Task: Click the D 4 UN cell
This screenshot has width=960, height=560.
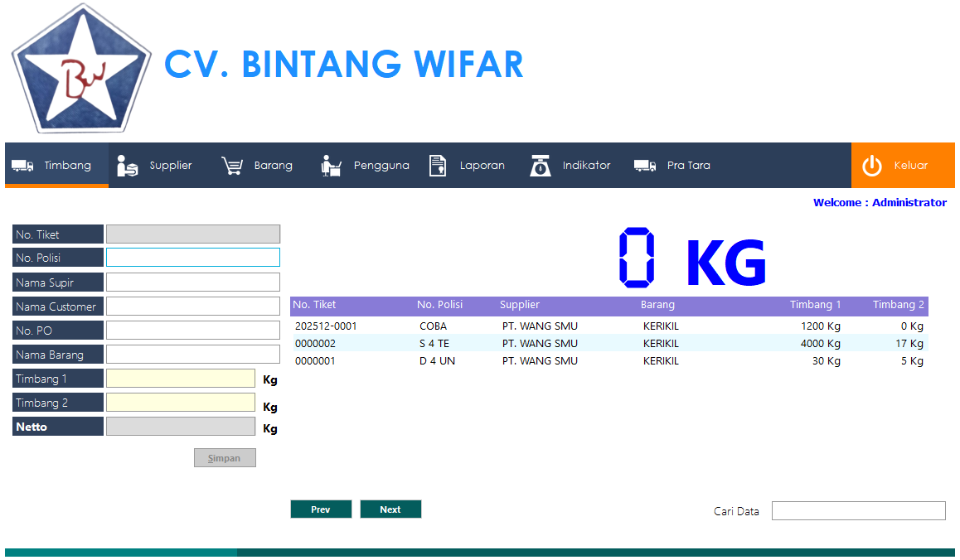Action: (437, 360)
